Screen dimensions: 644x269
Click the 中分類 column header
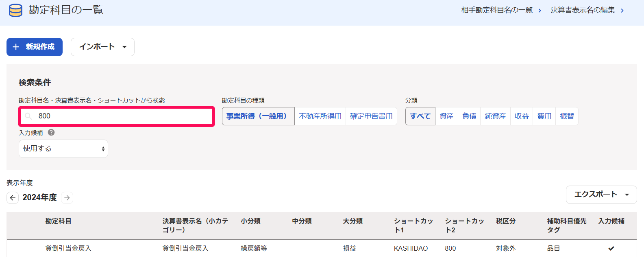pyautogui.click(x=302, y=221)
